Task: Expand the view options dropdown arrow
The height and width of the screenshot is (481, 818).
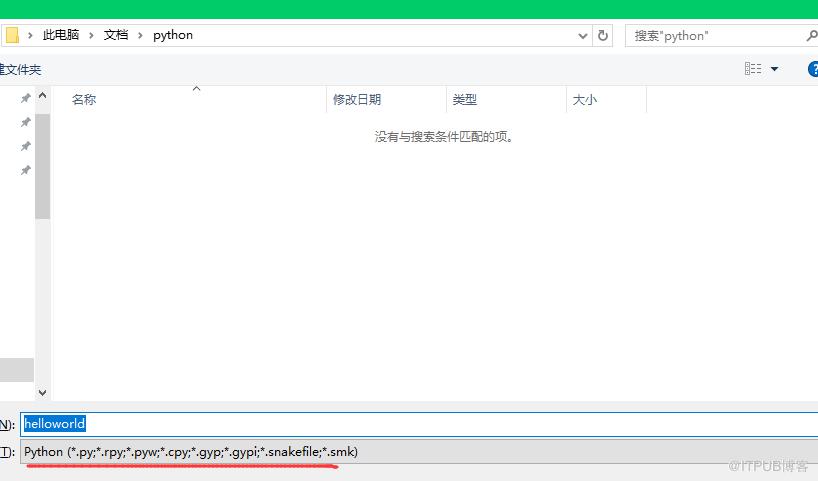Action: pyautogui.click(x=775, y=69)
